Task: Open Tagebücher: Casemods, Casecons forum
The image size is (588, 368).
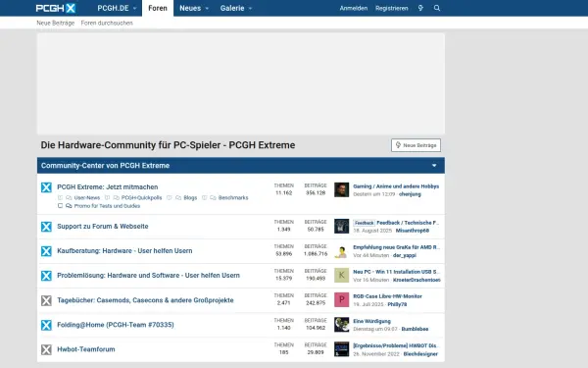Action: pyautogui.click(x=145, y=300)
